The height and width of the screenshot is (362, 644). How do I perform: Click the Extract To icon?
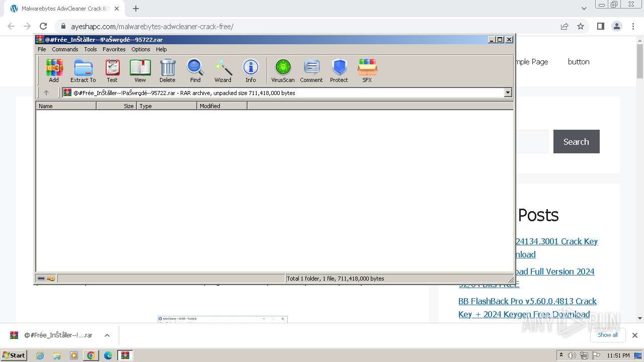click(x=83, y=70)
